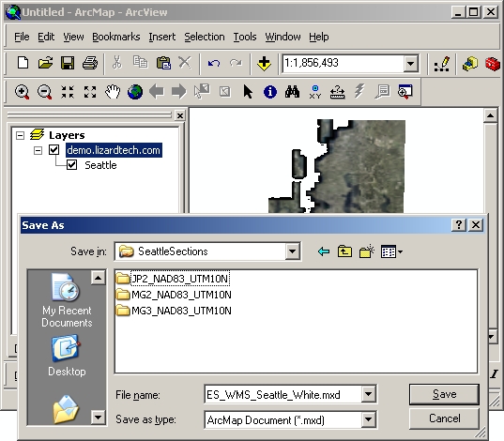The image size is (504, 441).
Task: Click the Measure ruler tool
Action: coord(338,92)
